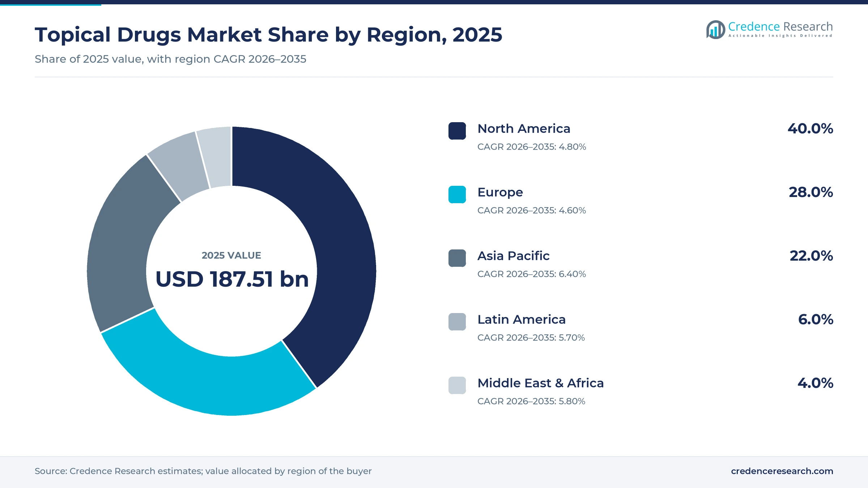Viewport: 868px width, 488px height.
Task: Click the 'Credence Research' logo text
Action: (780, 26)
